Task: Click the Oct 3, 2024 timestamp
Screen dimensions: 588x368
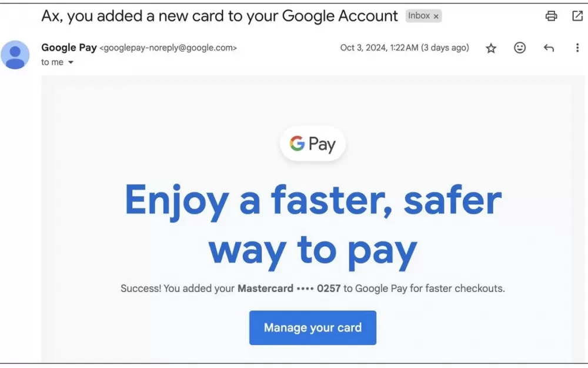Action: pos(405,48)
